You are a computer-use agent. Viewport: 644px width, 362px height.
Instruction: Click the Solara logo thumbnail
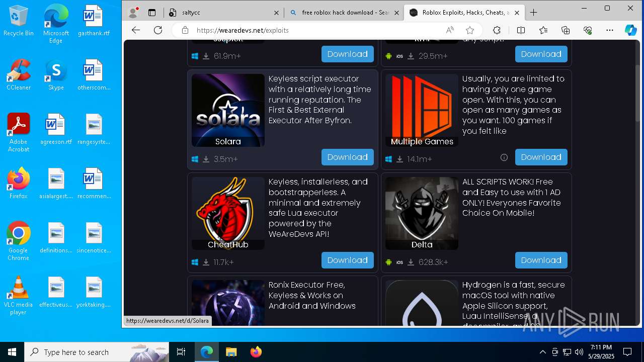(228, 110)
